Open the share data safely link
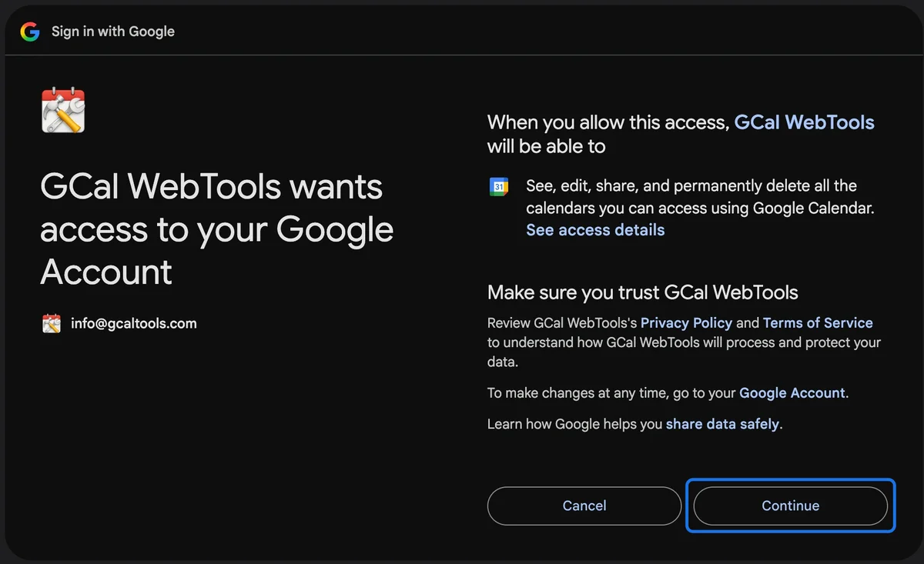Image resolution: width=924 pixels, height=564 pixels. pos(722,424)
